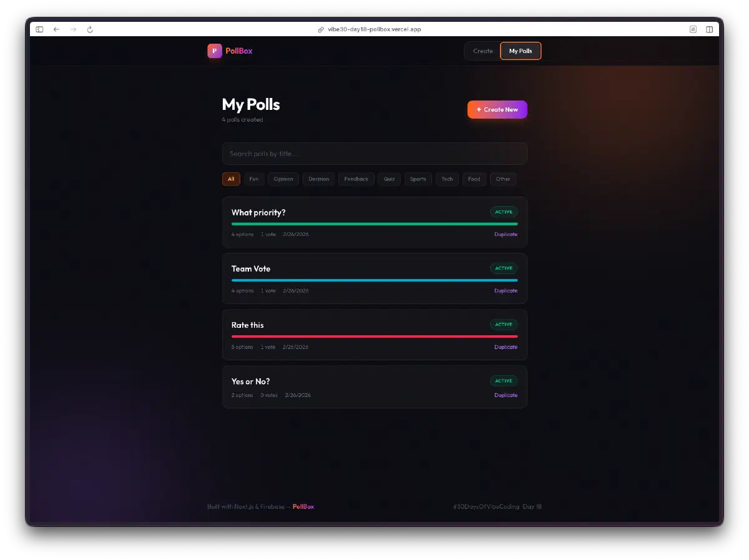
Task: Click the Create New button
Action: tap(497, 109)
